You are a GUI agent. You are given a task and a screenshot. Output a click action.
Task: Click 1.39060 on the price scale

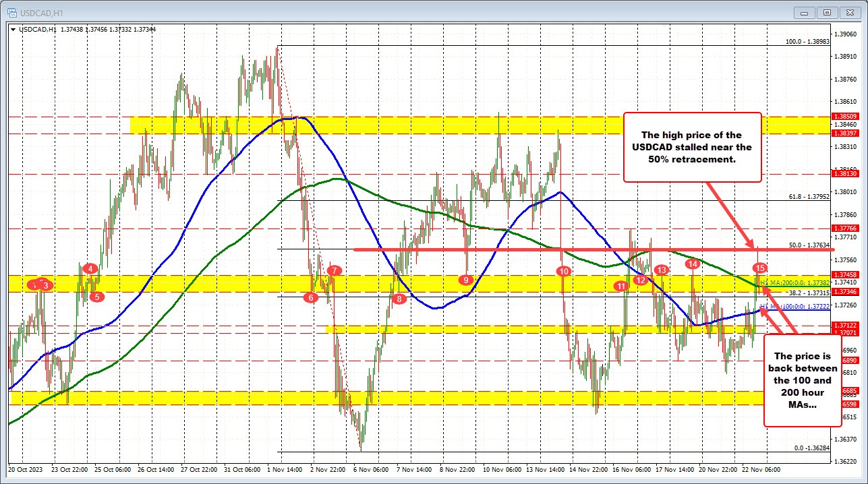tap(846, 34)
